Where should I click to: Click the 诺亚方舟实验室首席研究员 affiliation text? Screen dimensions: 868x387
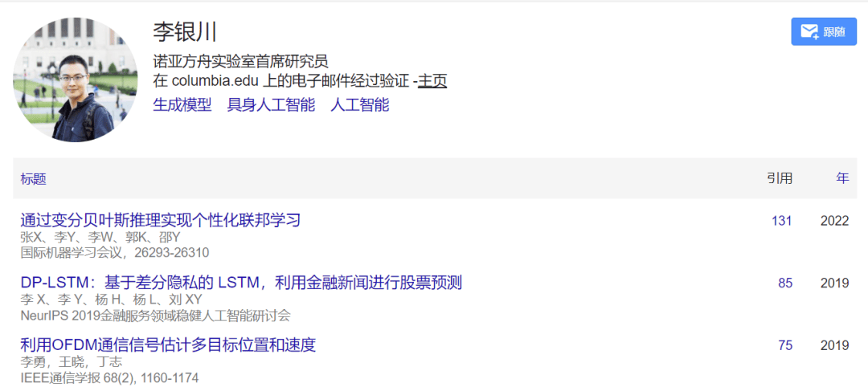(x=241, y=61)
